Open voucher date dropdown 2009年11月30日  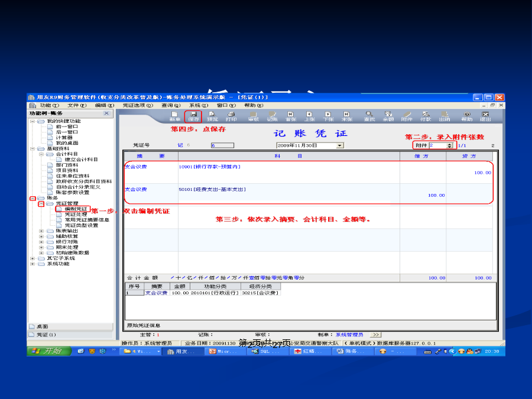pyautogui.click(x=340, y=145)
